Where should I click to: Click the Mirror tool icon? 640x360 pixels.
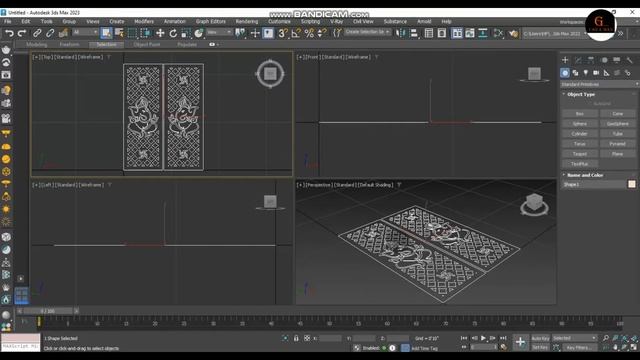pyautogui.click(x=400, y=33)
